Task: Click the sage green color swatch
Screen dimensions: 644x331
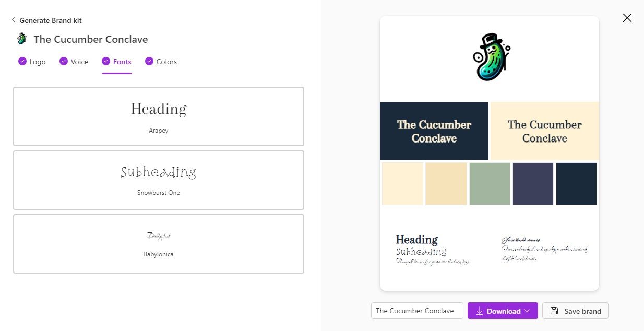Action: [x=490, y=184]
